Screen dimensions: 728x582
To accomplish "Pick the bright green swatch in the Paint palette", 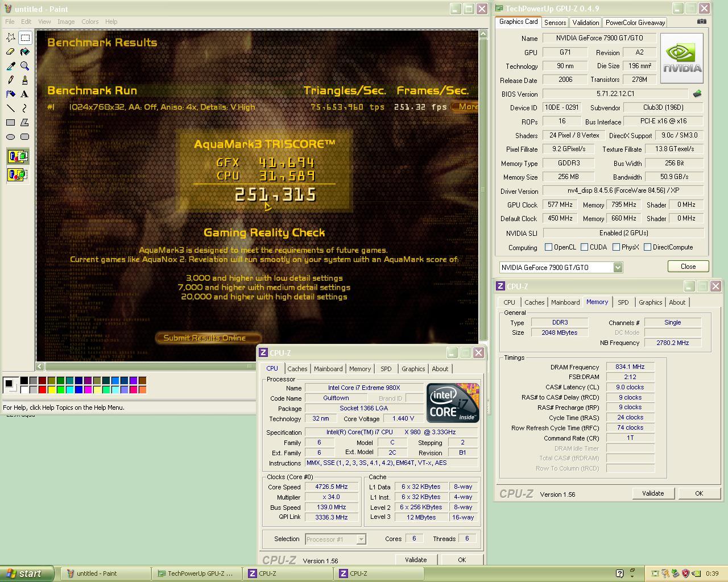I will (60, 389).
